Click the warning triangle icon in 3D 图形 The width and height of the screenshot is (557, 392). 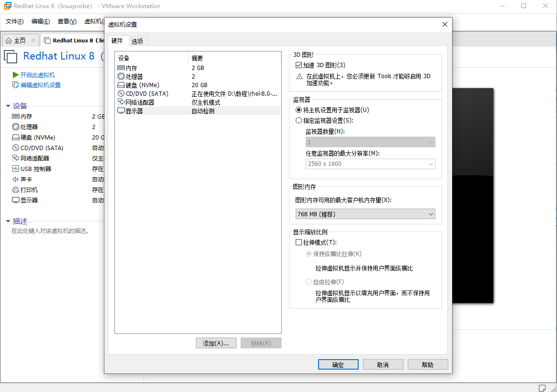point(299,76)
